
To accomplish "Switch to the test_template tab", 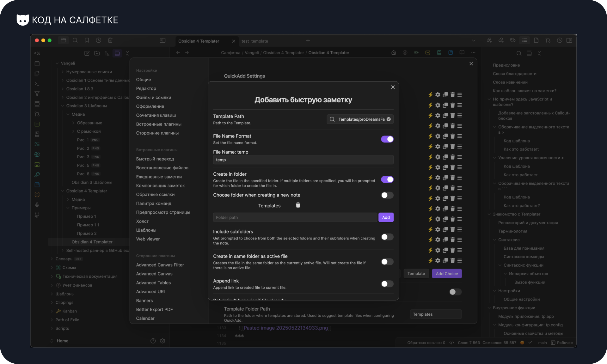I will tap(255, 41).
